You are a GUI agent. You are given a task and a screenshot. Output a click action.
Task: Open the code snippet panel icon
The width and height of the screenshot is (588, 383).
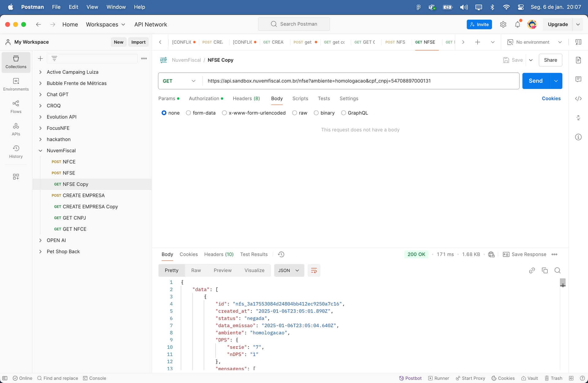tap(578, 98)
